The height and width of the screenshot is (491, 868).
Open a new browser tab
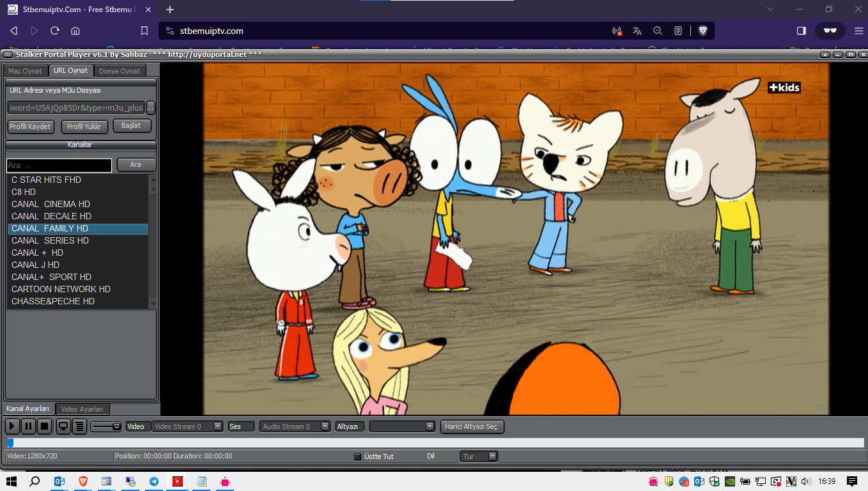170,10
